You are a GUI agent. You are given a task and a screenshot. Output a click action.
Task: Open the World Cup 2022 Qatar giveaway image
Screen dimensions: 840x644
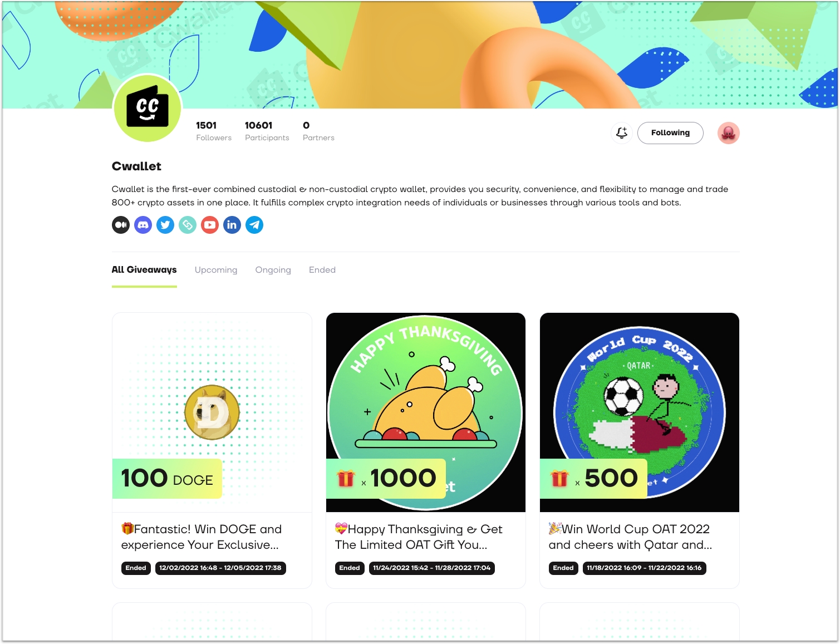click(640, 412)
